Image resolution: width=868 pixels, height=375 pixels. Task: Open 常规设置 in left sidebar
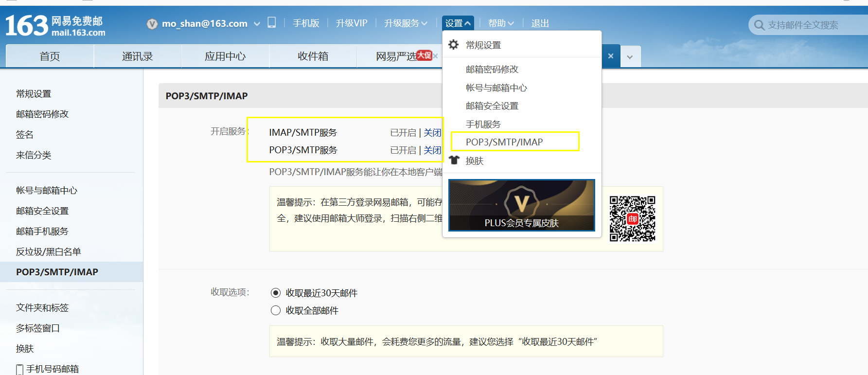point(34,94)
